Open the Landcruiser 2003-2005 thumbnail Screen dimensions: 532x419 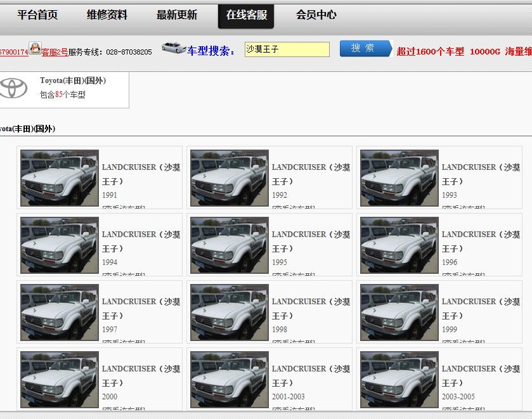coord(399,380)
